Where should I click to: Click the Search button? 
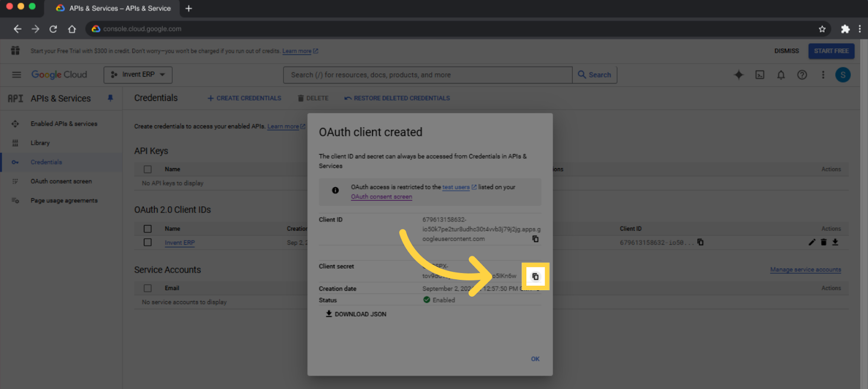[595, 75]
